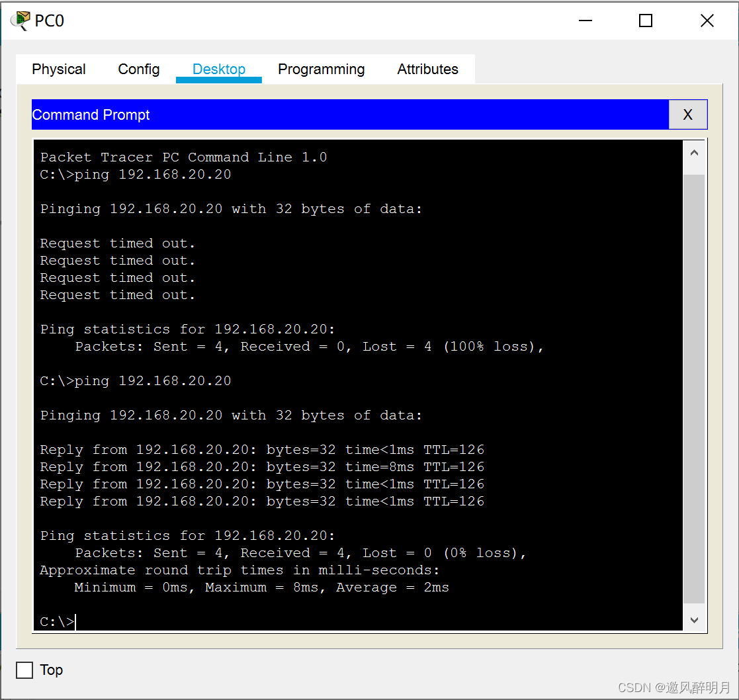The height and width of the screenshot is (700, 739).
Task: Open the Attributes tab
Action: click(x=427, y=69)
